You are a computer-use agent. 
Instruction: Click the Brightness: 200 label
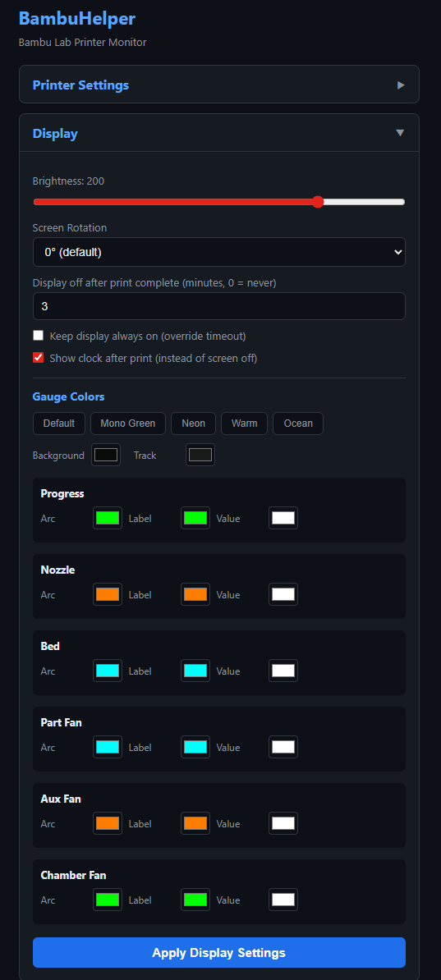tap(68, 181)
